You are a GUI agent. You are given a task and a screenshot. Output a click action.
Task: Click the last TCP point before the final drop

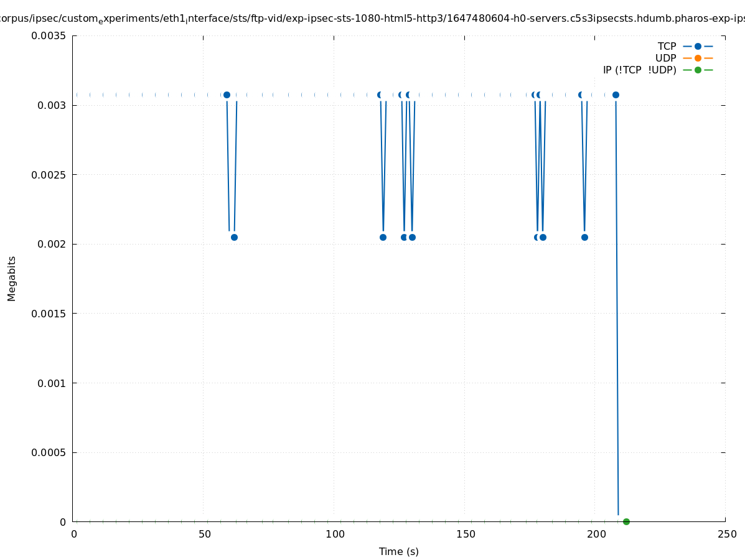click(x=616, y=95)
